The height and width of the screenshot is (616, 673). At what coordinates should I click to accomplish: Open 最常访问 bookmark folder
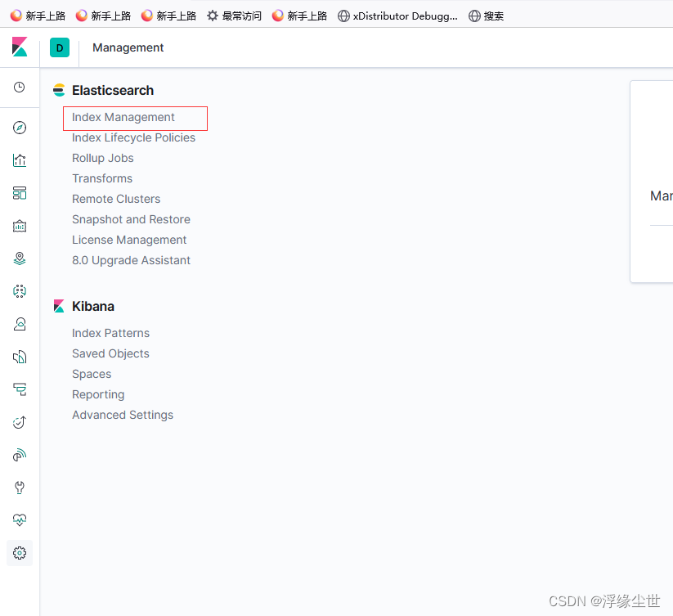pos(235,16)
